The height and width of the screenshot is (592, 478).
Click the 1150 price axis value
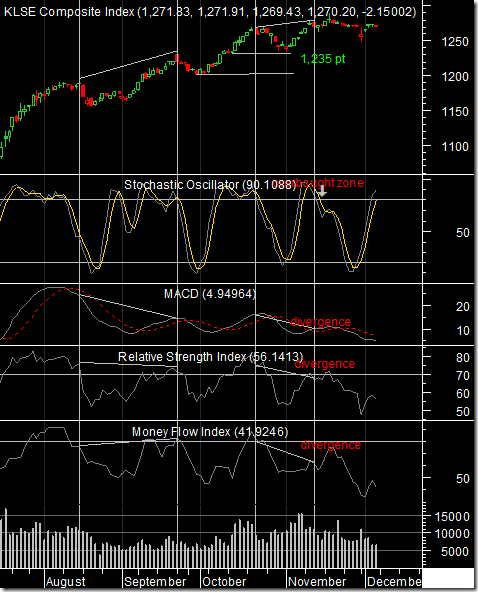click(455, 112)
